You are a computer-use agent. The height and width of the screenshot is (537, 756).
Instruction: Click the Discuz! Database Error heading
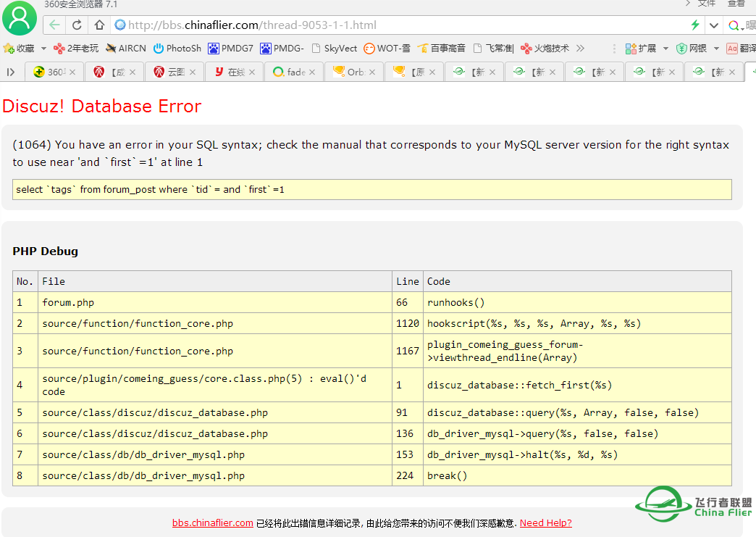click(x=101, y=106)
